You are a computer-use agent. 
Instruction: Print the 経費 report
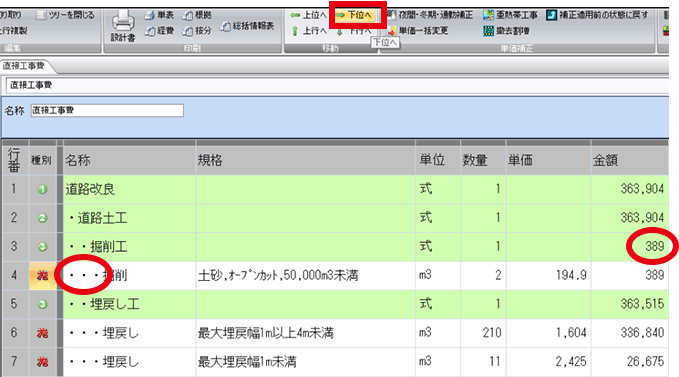coord(159,31)
